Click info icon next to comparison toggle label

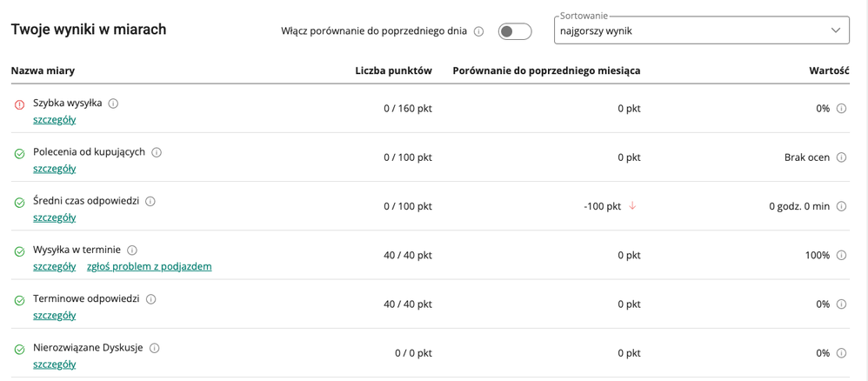pyautogui.click(x=479, y=31)
